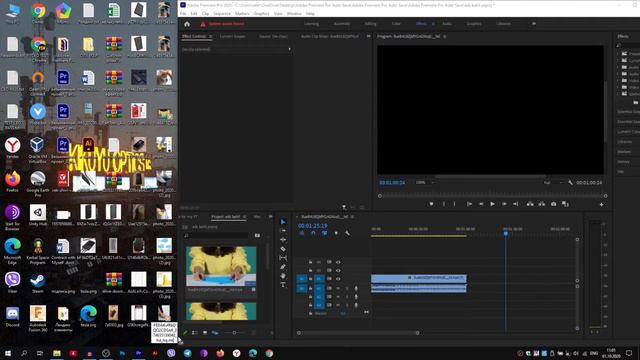Open Project panel tab menu
Viewport: 640px width, 360px height.
pyautogui.click(x=244, y=217)
